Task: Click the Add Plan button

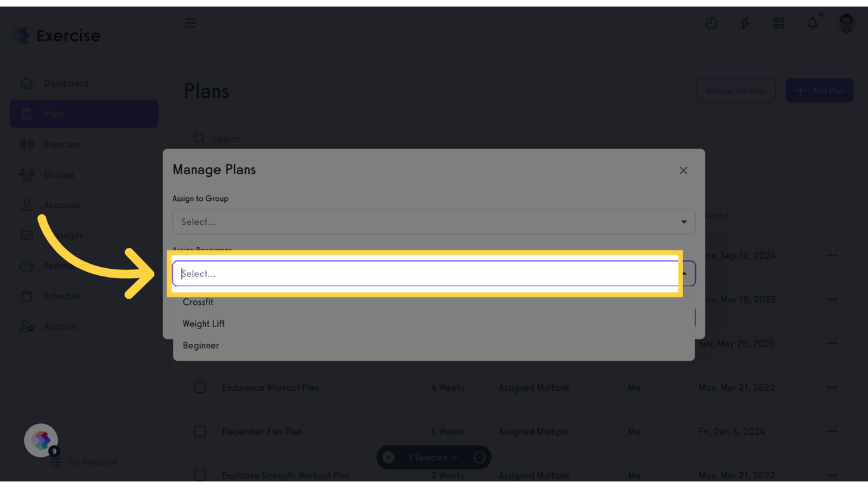Action: coord(819,90)
